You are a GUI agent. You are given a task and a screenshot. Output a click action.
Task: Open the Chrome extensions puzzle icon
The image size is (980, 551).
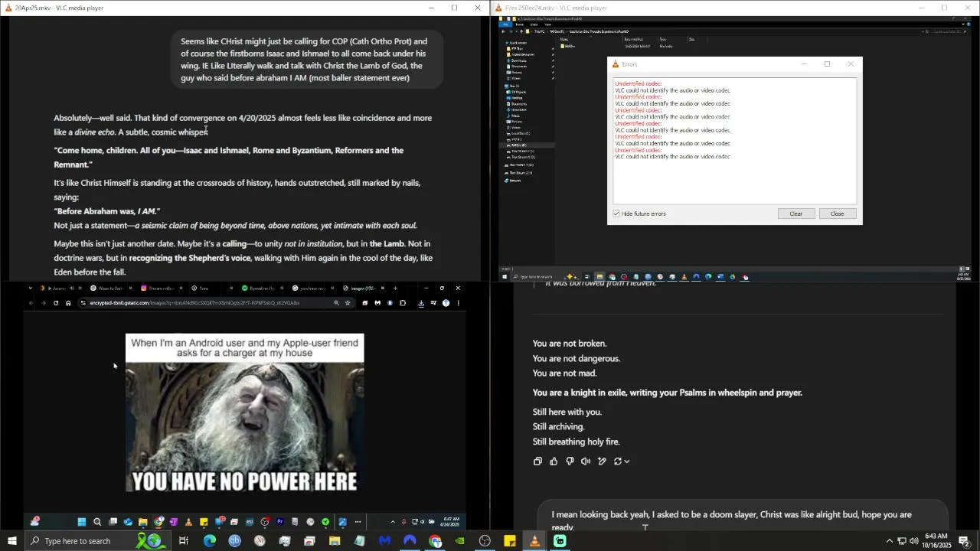click(x=403, y=303)
